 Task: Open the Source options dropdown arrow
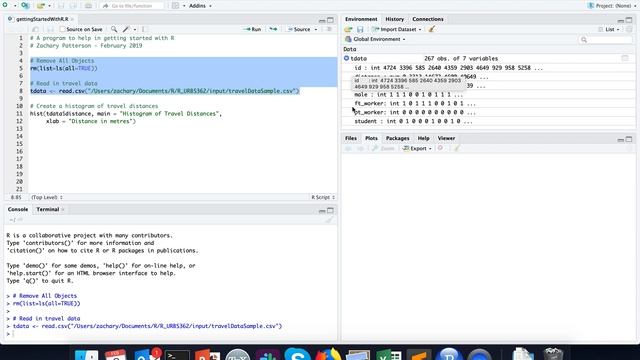(316, 29)
